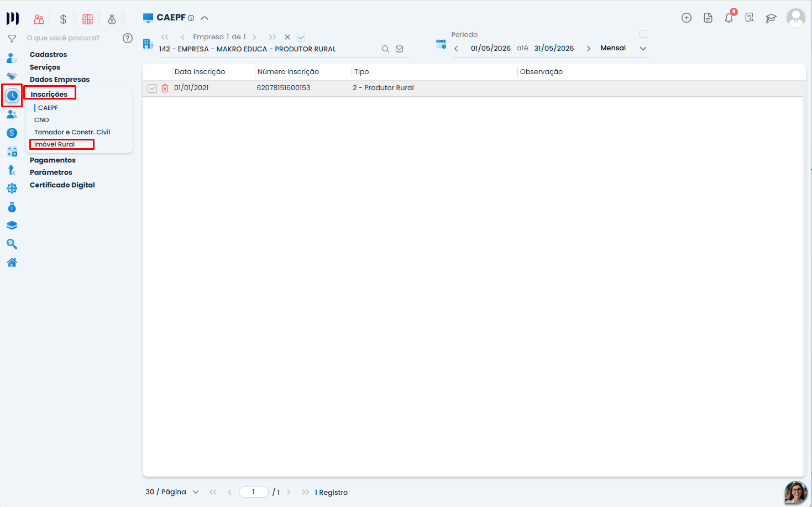Open the 30 / Página page size dropdown
The height and width of the screenshot is (507, 812).
point(172,492)
